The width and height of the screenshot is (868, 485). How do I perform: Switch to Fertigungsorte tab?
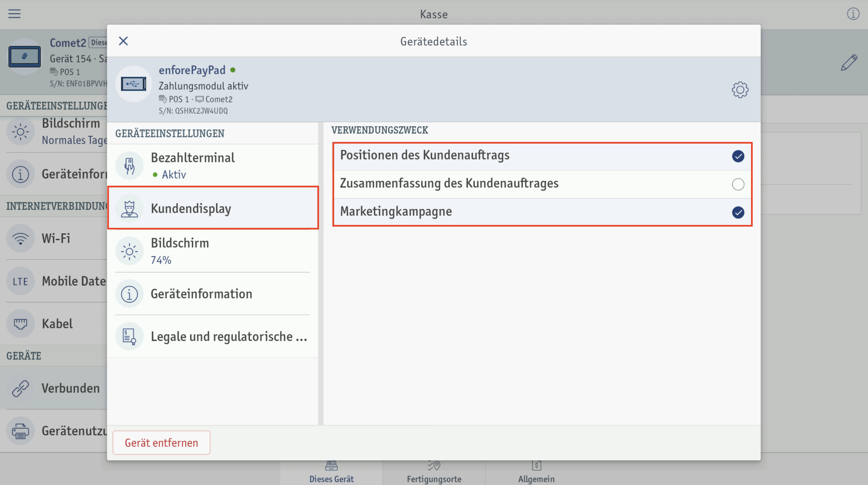434,472
